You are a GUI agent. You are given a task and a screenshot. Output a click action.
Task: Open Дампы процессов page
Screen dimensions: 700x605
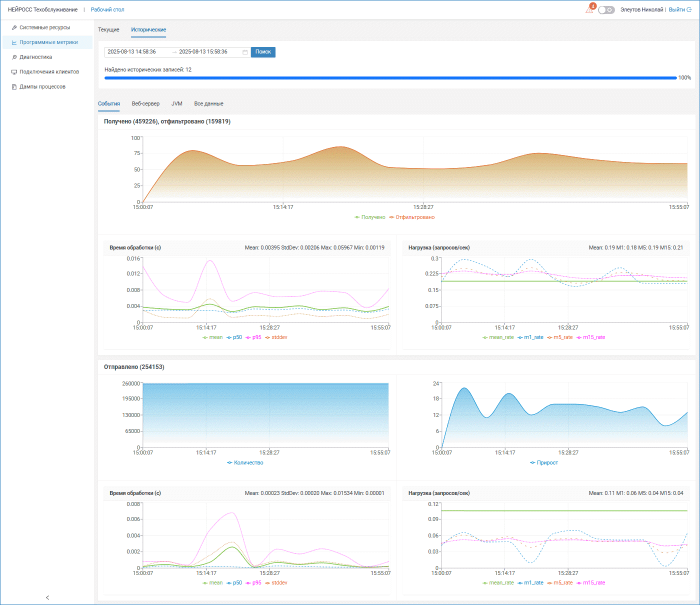point(42,87)
